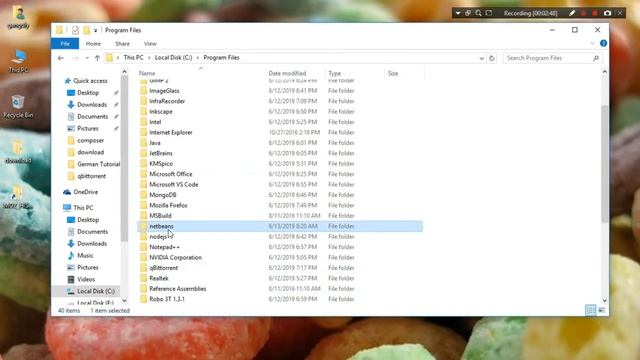Click the file list vertical scrollbar

[x=604, y=164]
